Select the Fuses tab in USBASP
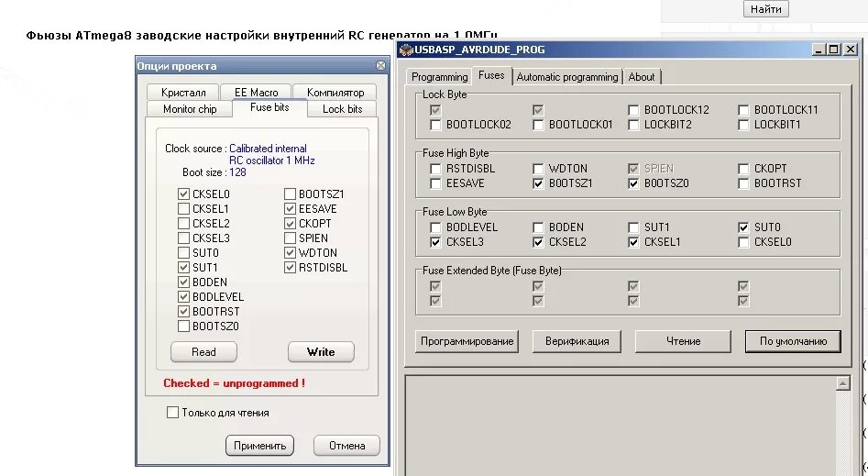The height and width of the screenshot is (476, 868). click(491, 75)
